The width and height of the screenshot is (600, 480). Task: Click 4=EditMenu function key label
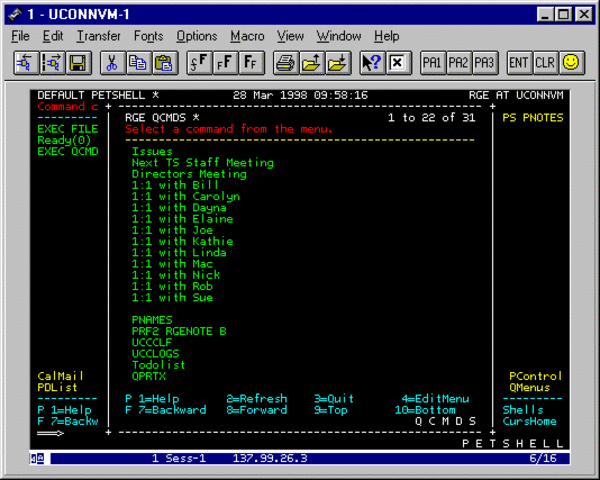[x=435, y=399]
